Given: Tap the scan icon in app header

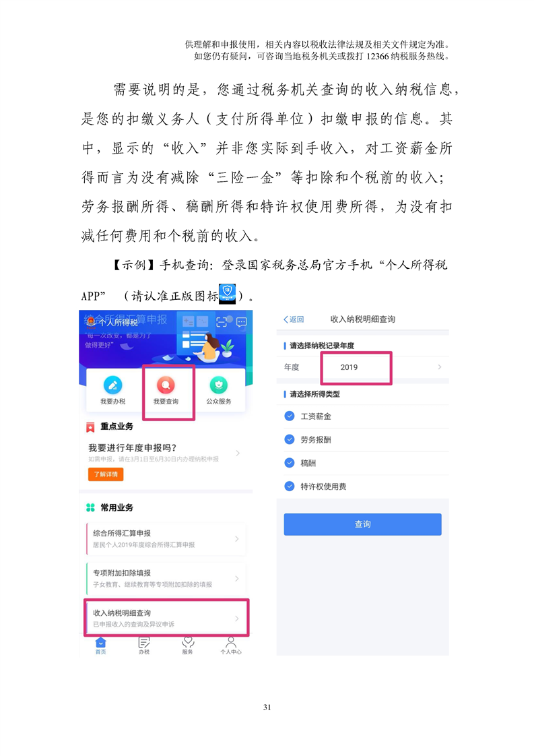Looking at the screenshot, I should [222, 322].
